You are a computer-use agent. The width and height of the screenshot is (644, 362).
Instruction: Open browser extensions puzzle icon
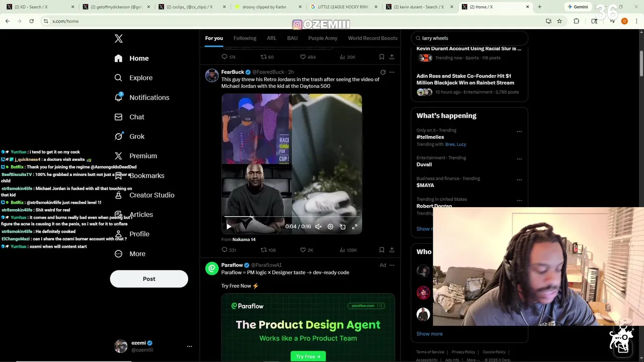pyautogui.click(x=577, y=21)
